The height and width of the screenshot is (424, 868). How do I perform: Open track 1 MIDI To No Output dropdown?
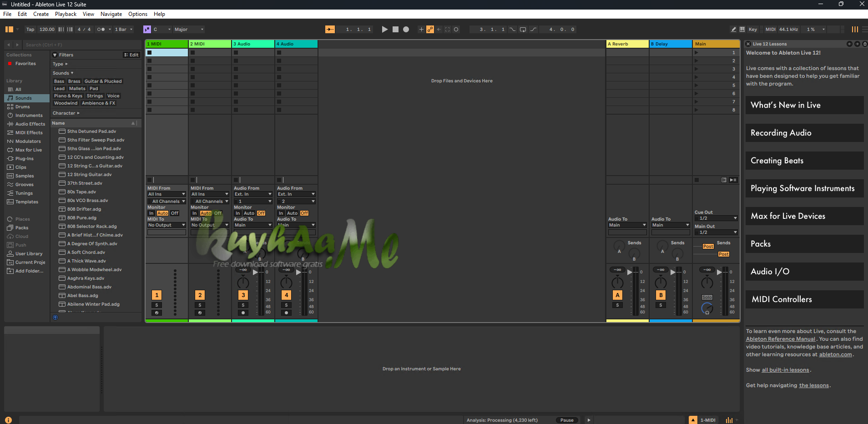(x=167, y=225)
